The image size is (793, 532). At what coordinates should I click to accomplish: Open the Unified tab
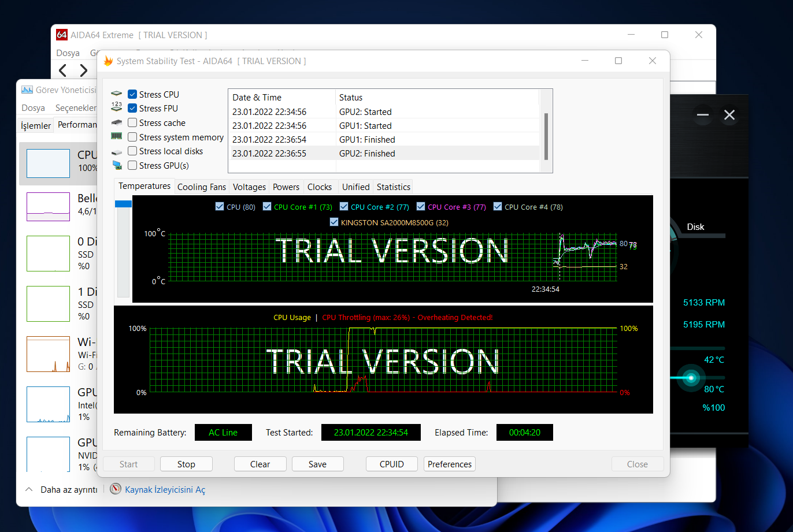[356, 187]
